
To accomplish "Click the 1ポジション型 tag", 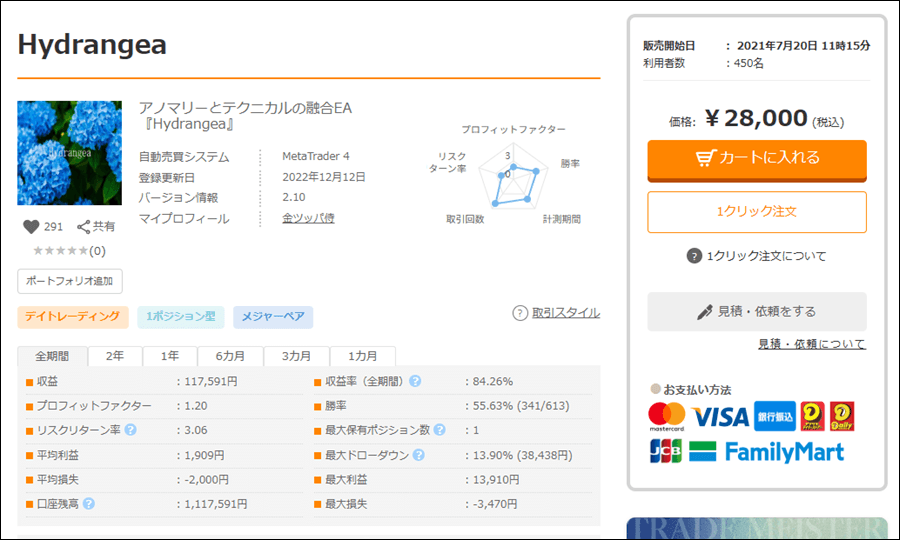I will (x=181, y=317).
